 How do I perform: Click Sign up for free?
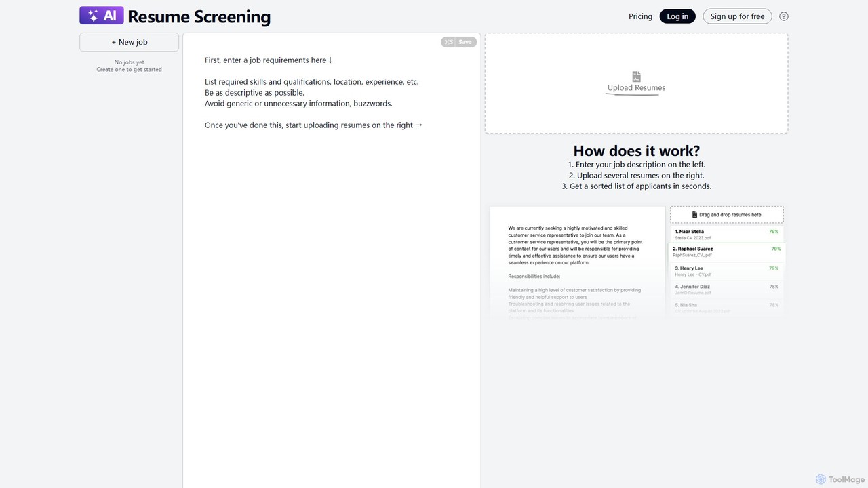pyautogui.click(x=737, y=16)
